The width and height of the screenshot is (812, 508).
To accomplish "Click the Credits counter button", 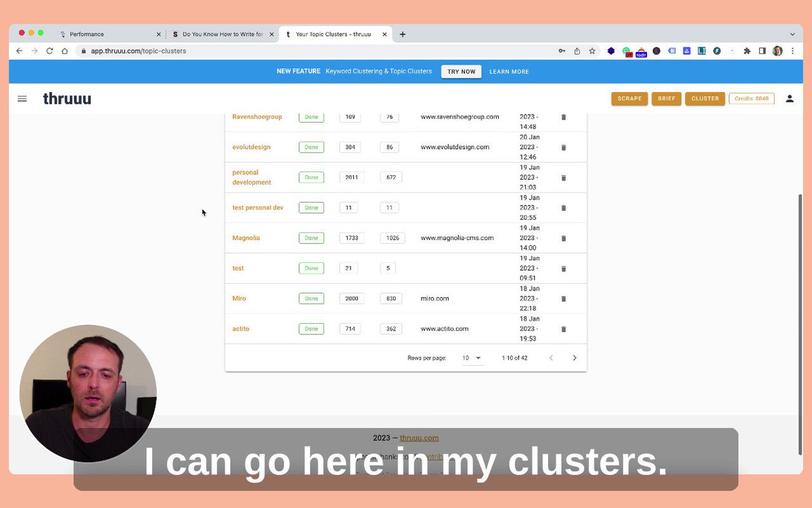I will point(751,99).
